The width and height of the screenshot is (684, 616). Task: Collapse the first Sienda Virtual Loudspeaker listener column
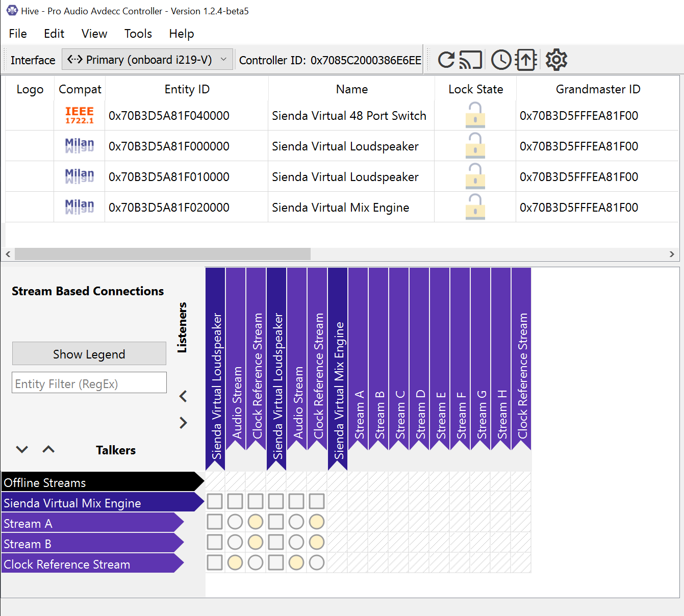click(x=215, y=368)
